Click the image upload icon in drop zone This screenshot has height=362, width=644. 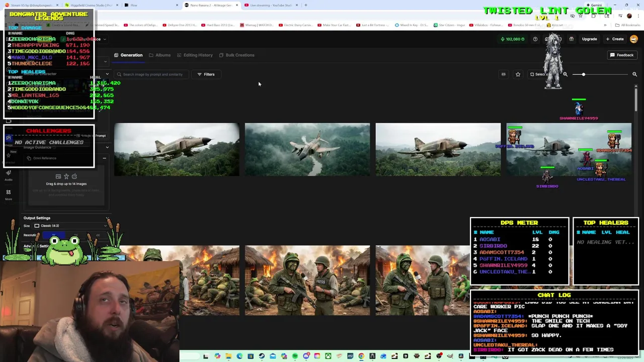click(58, 176)
